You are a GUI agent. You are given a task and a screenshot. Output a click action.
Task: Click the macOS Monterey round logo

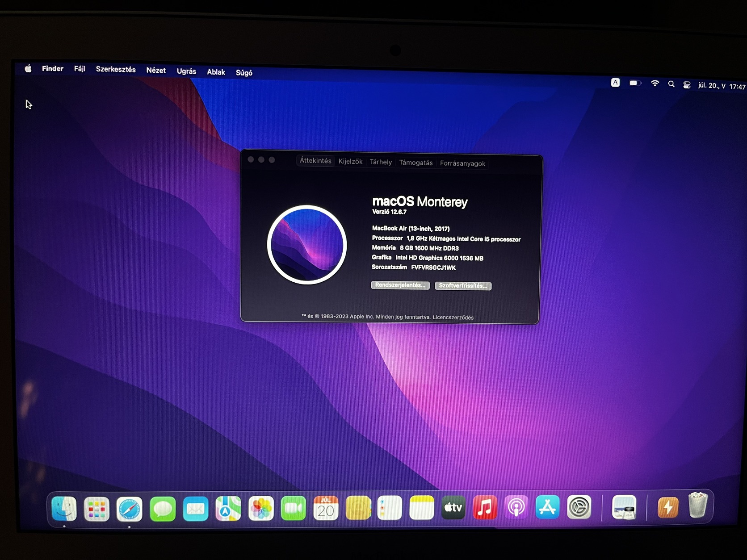coord(307,244)
